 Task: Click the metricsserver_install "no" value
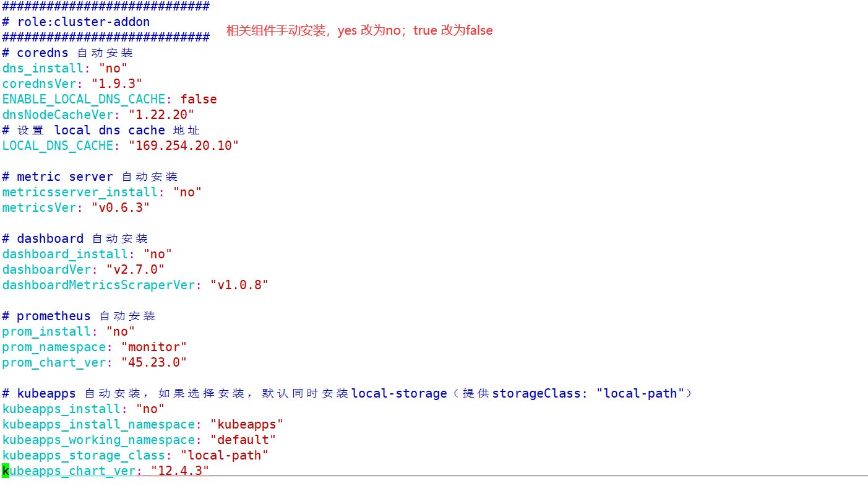click(x=187, y=192)
